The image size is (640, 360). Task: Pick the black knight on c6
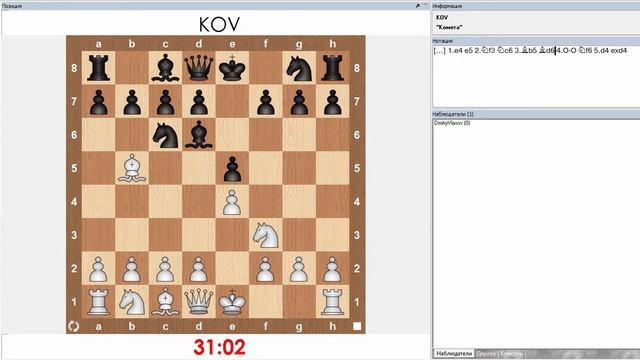(x=165, y=135)
